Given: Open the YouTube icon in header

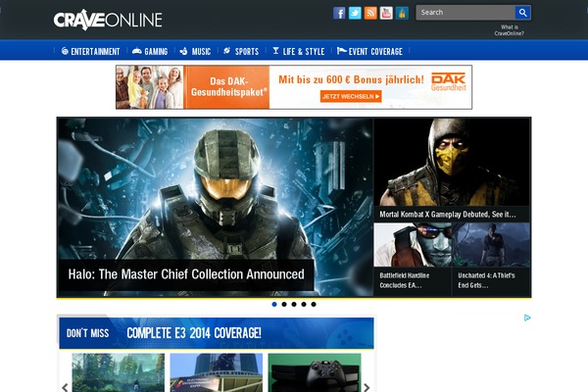Looking at the screenshot, I should 386,13.
